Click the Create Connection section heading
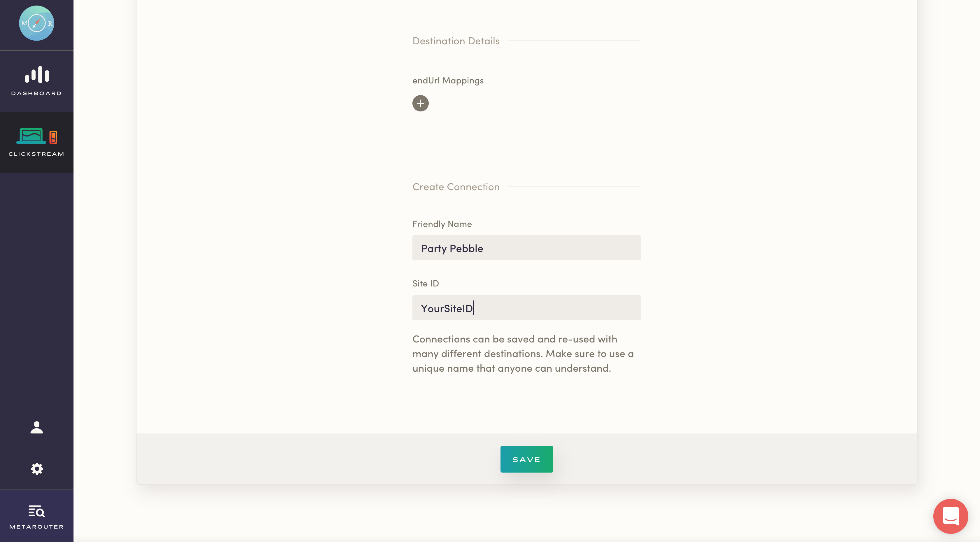This screenshot has width=980, height=542. [x=456, y=187]
